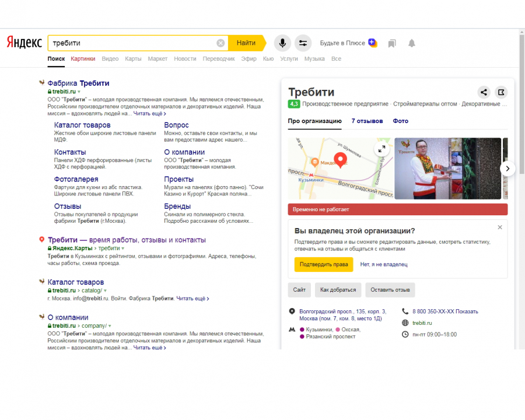Open dropdown arrow after Яндекс.Карты требити
The image size is (525, 420).
[x=123, y=249]
